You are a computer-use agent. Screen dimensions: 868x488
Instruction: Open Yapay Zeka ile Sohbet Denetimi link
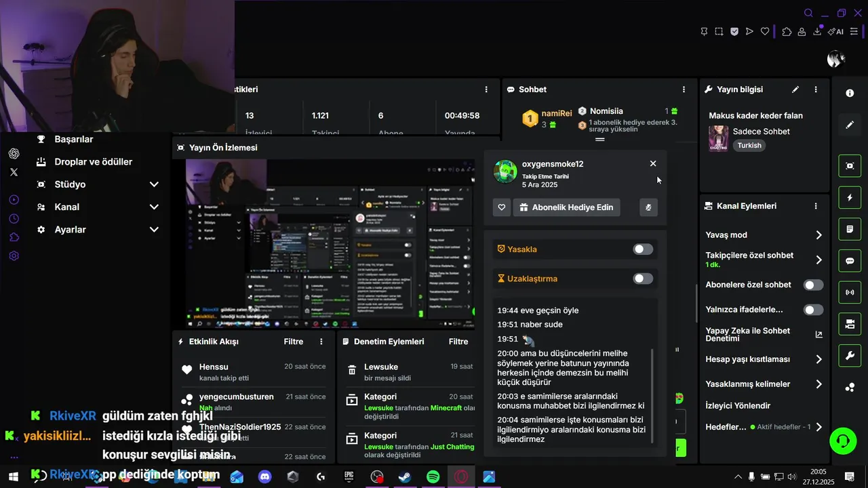coord(764,334)
